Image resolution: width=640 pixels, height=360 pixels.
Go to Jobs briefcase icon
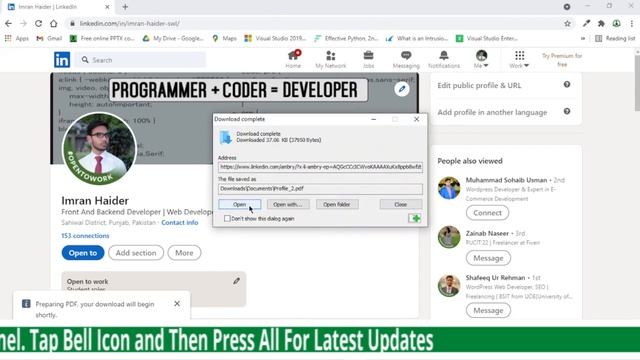click(368, 59)
